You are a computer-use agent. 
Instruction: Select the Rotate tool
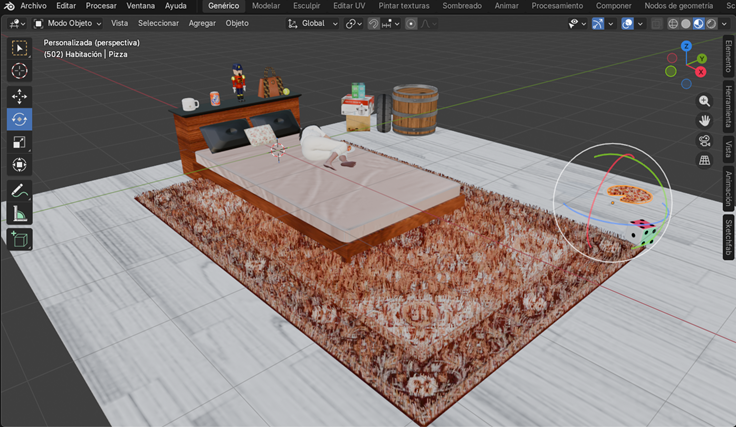point(19,119)
